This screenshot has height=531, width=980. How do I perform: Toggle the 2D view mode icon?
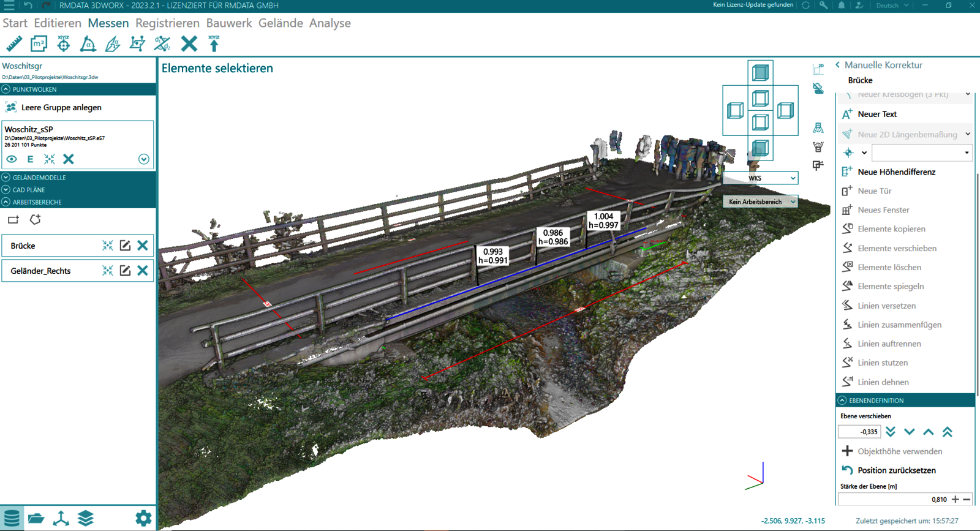click(818, 69)
